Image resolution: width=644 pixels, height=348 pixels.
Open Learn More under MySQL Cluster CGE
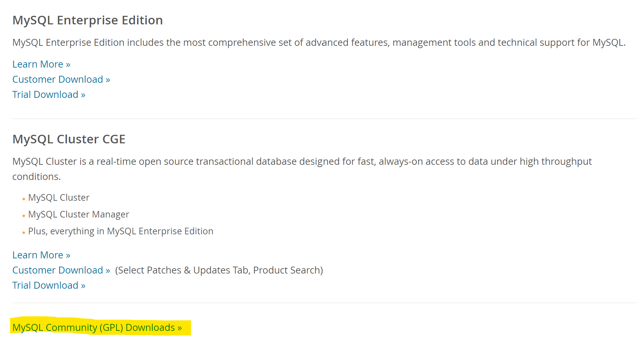[41, 255]
